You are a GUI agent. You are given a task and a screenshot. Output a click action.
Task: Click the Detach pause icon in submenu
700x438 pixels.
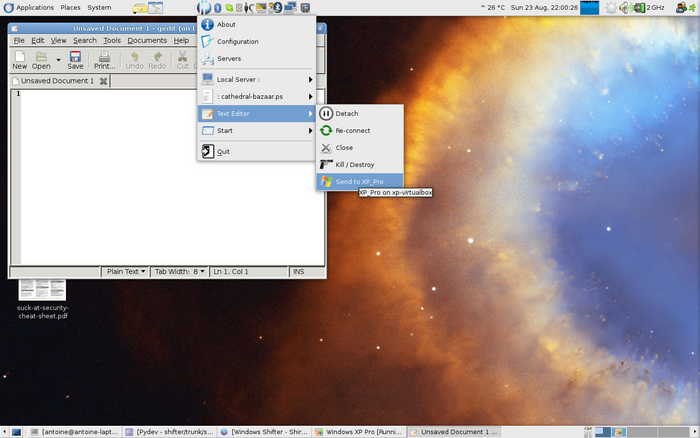point(326,114)
